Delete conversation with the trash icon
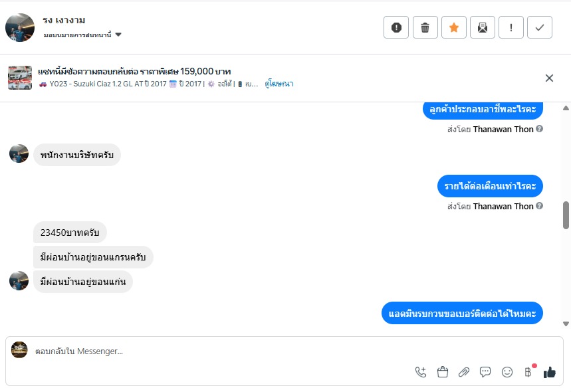 [425, 27]
